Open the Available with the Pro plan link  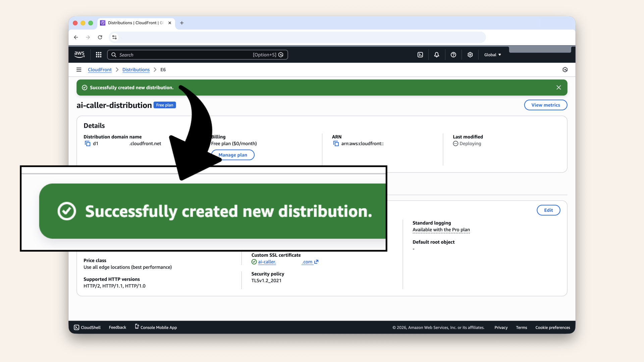(441, 230)
